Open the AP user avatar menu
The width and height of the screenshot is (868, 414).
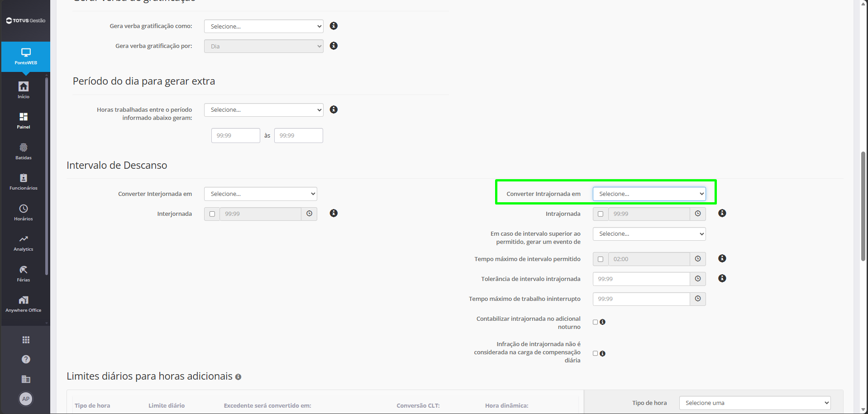coord(26,399)
